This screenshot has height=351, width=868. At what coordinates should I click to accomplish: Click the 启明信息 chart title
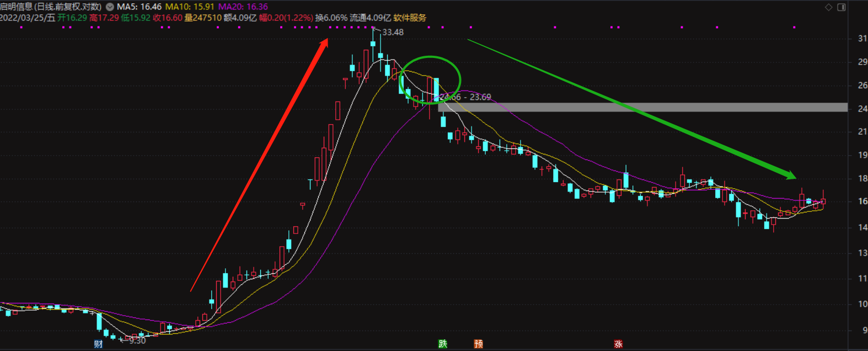pyautogui.click(x=51, y=7)
